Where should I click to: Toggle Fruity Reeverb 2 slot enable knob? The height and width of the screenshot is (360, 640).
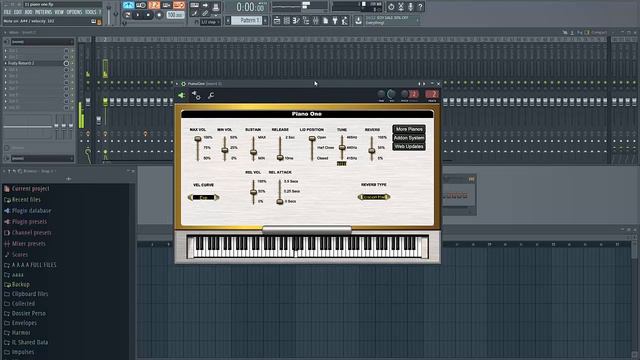point(66,63)
